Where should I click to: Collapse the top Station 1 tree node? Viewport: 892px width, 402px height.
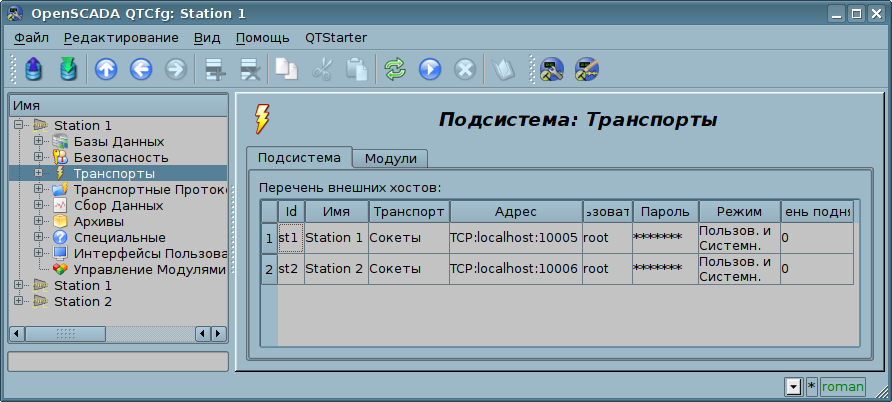(18, 125)
